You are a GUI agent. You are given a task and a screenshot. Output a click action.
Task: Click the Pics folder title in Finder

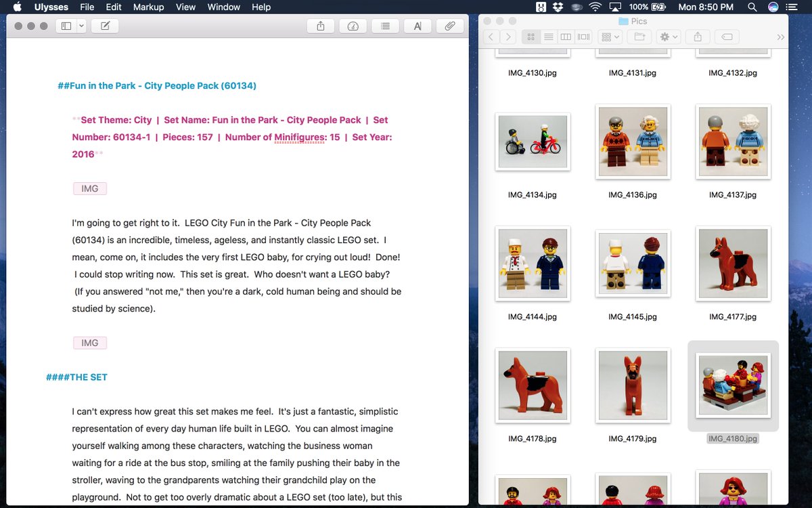click(x=633, y=21)
